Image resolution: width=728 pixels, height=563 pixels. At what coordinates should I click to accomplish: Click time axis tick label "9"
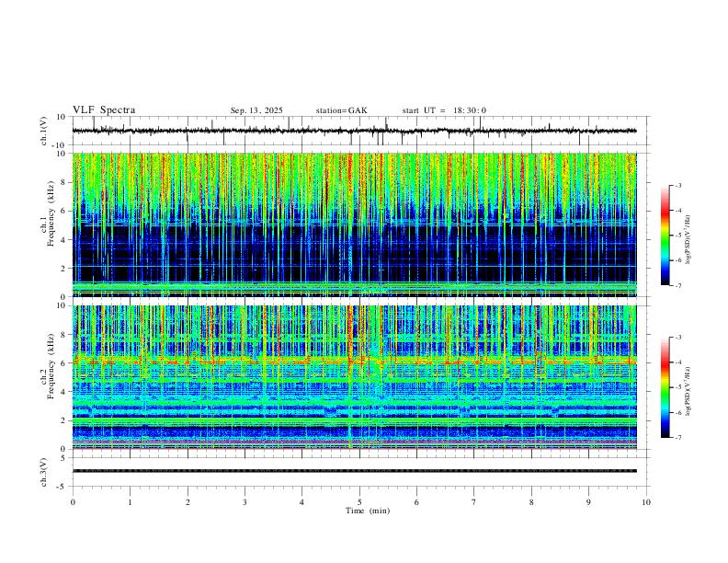point(588,502)
